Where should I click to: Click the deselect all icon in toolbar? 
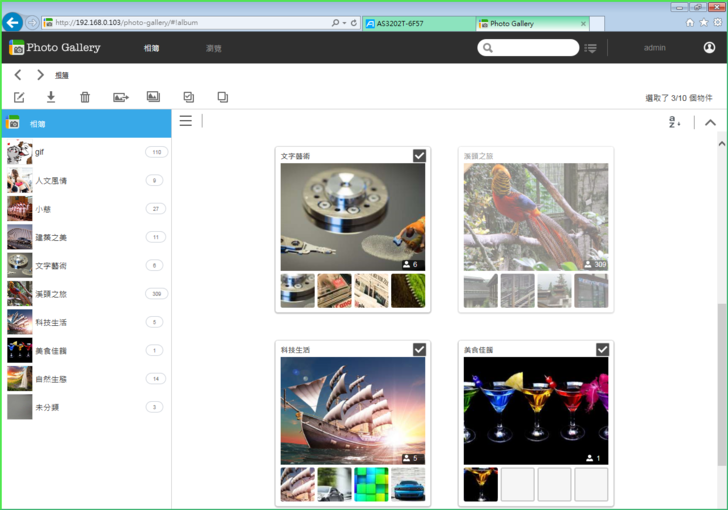[223, 97]
